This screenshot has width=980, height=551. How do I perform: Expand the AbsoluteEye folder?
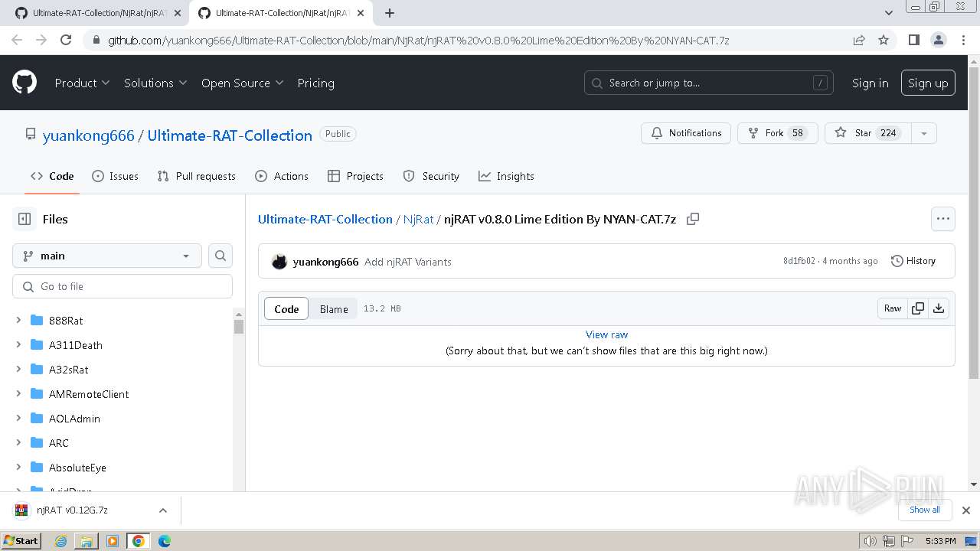[18, 468]
